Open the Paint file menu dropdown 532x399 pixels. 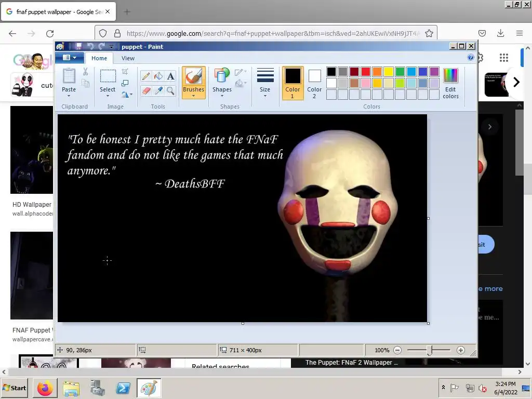click(x=70, y=58)
